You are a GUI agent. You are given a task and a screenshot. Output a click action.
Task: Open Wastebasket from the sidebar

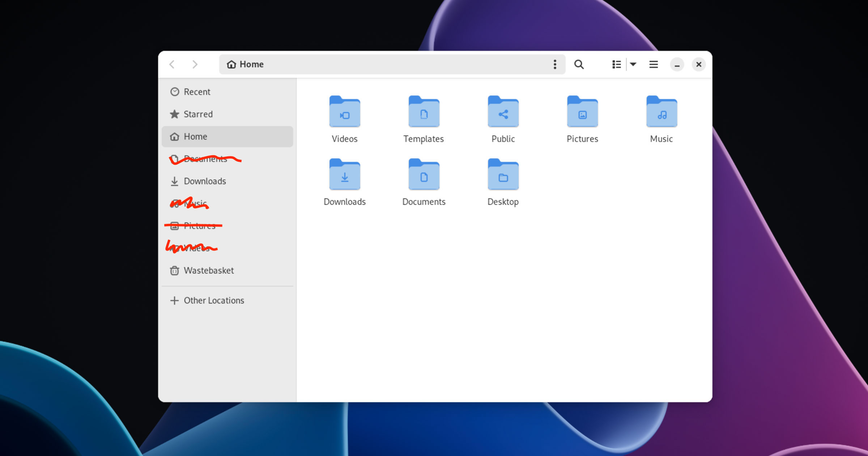tap(209, 271)
